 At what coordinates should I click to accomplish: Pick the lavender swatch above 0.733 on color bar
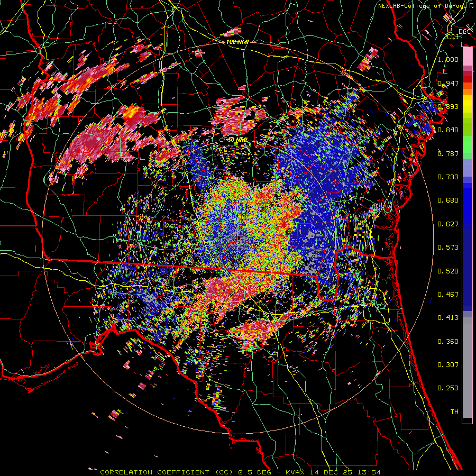coord(467,168)
